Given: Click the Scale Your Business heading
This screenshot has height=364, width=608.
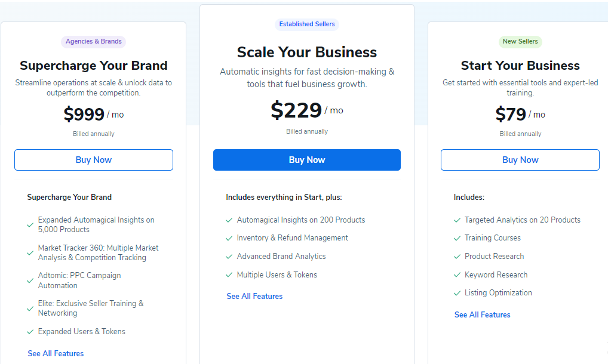Looking at the screenshot, I should tap(307, 52).
